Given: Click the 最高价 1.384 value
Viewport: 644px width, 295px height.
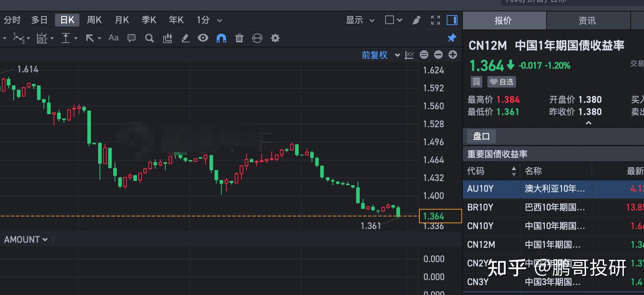Looking at the screenshot, I should 508,100.
